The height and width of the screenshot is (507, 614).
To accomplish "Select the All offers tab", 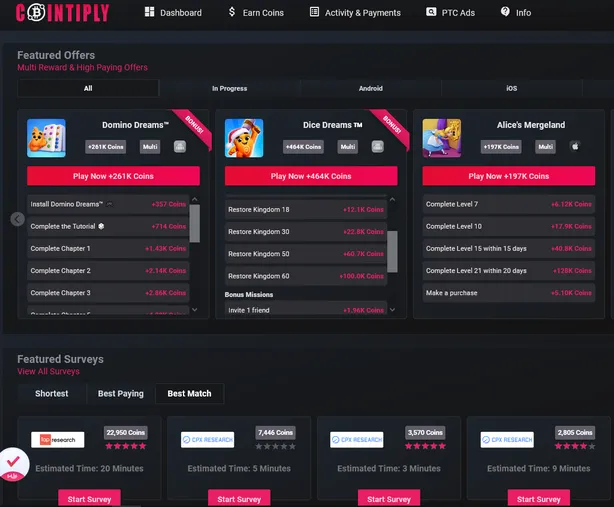I will pyautogui.click(x=88, y=88).
